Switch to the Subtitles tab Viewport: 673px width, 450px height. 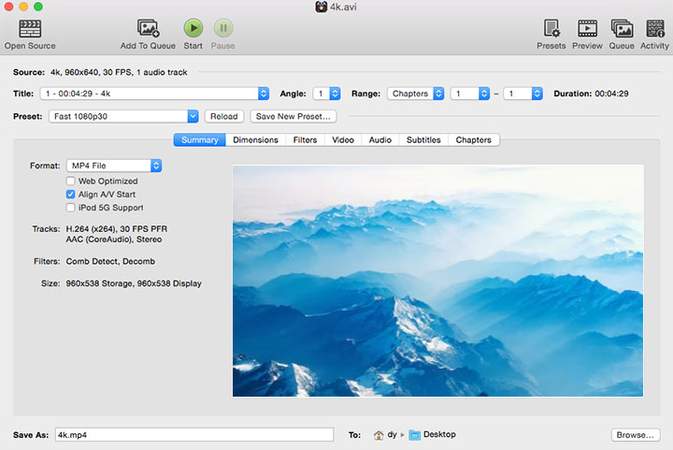[x=424, y=140]
